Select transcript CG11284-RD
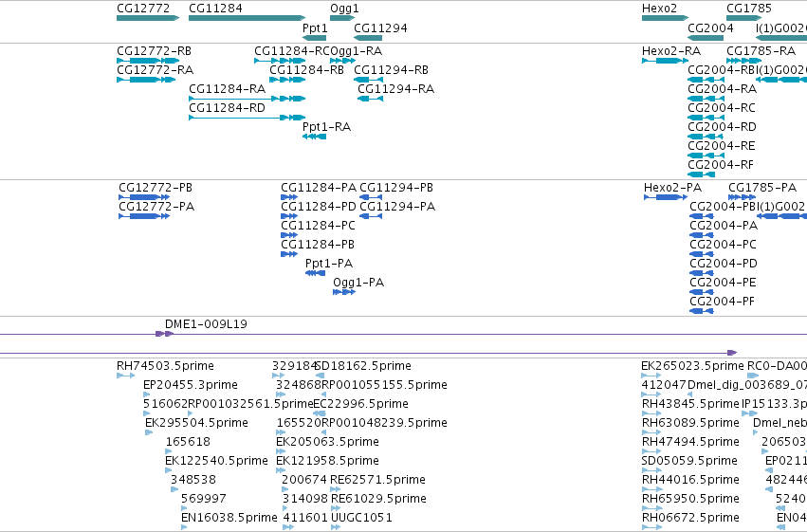807x532 pixels. 248,118
